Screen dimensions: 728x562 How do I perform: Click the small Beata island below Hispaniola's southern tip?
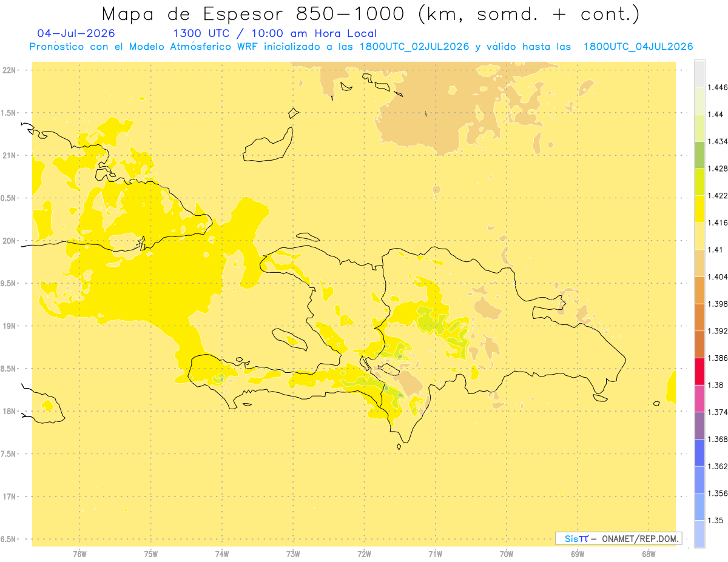click(x=399, y=447)
